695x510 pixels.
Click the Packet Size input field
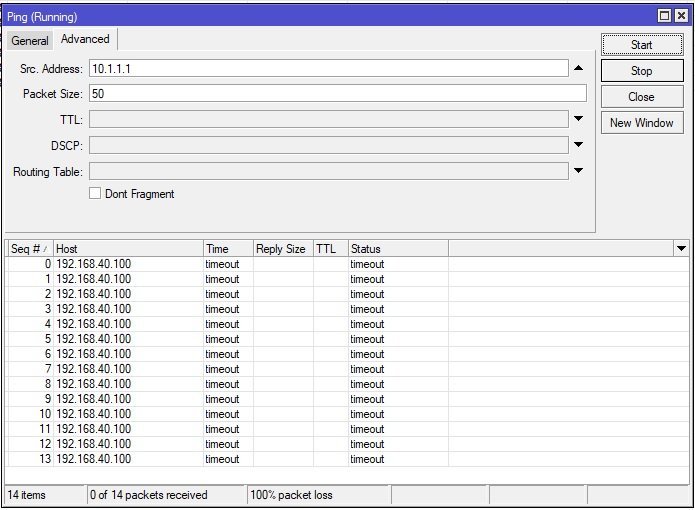(336, 94)
